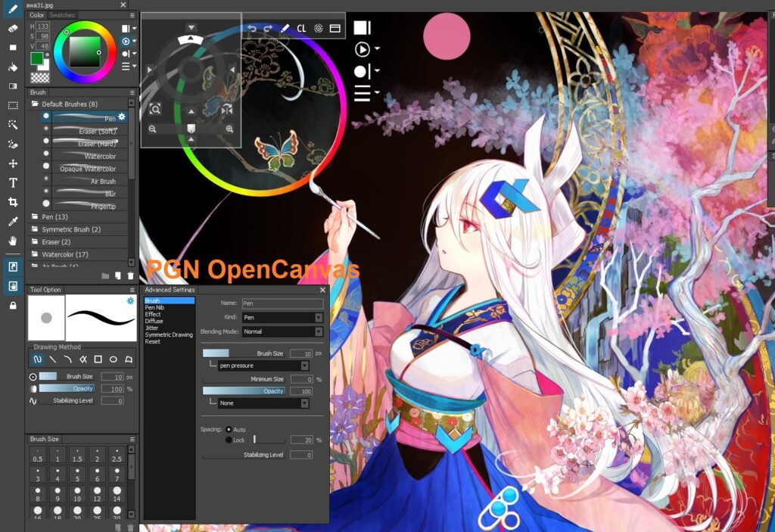Select the straight line drawing method

[x=53, y=359]
